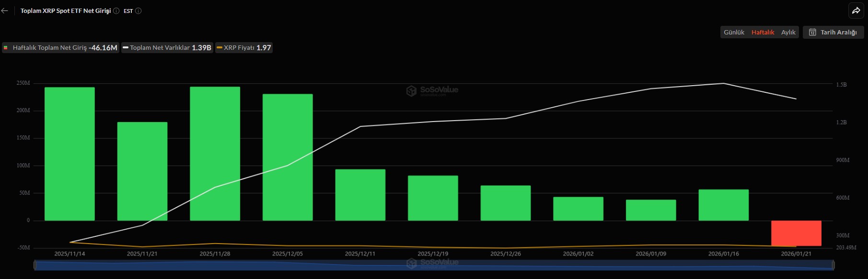Click calendar icon in Tarih Aralığı
Image resolution: width=868 pixels, height=279 pixels.
812,32
